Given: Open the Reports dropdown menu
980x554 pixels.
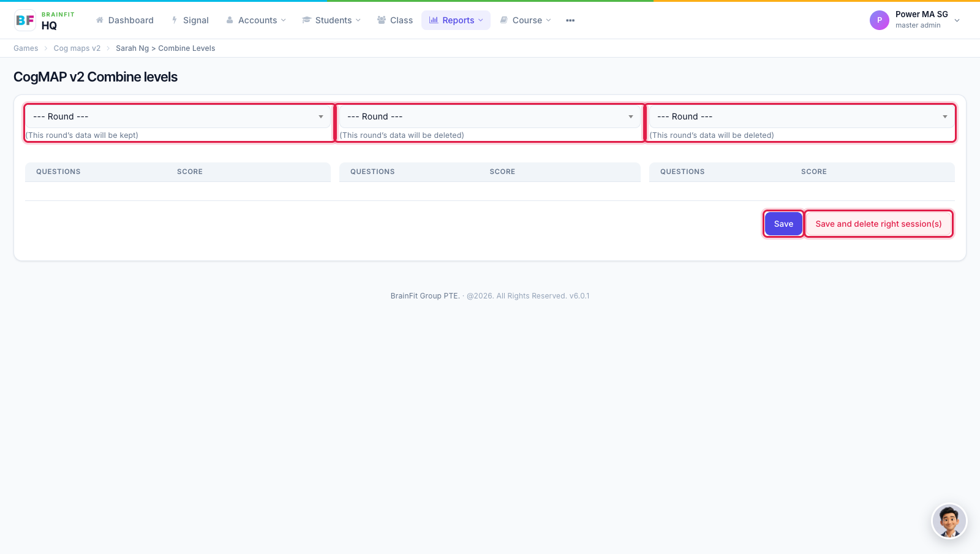Looking at the screenshot, I should [456, 20].
